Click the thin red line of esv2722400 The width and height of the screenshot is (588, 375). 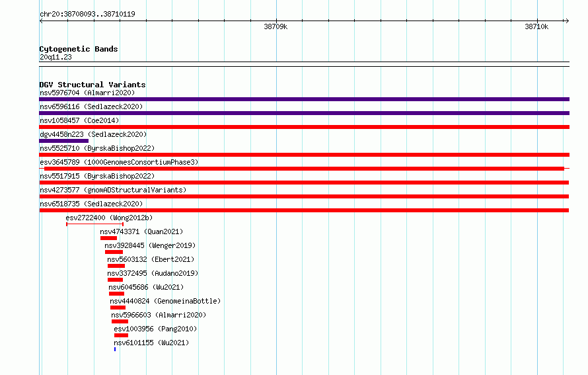[95, 224]
